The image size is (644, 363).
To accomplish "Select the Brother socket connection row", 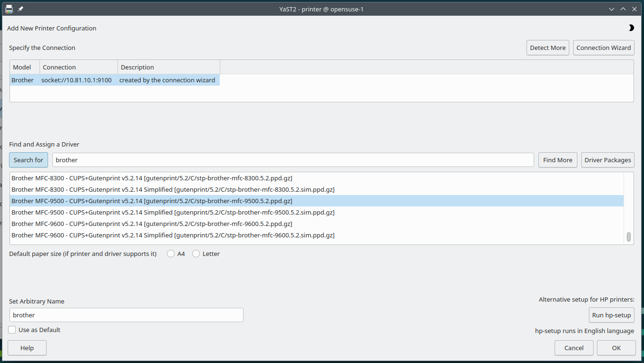I will tap(114, 80).
